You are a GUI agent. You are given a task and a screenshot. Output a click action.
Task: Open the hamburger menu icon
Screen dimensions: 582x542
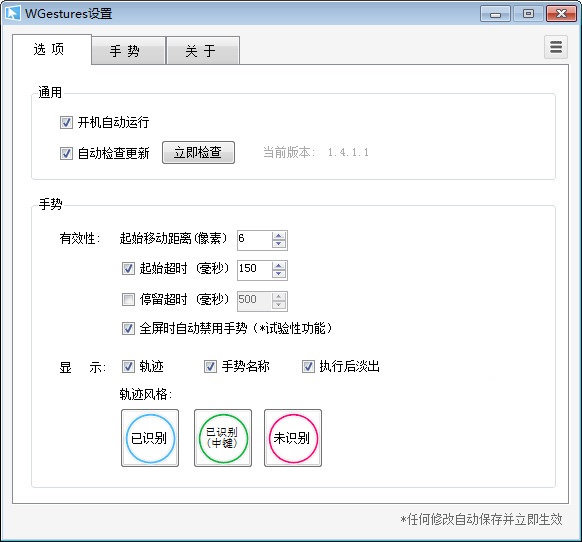pos(556,47)
